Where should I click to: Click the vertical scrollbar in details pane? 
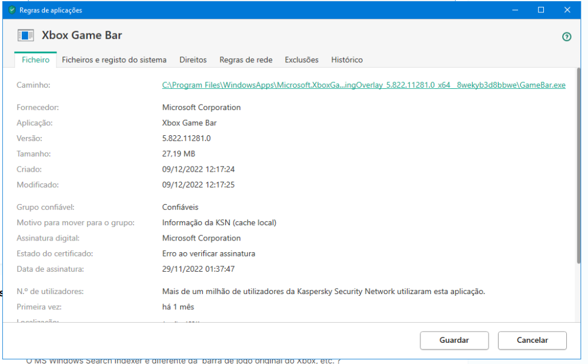pos(578,165)
